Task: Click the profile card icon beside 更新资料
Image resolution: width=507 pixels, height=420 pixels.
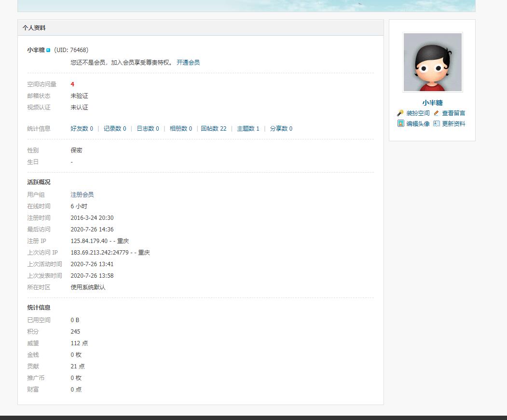Action: tap(436, 123)
